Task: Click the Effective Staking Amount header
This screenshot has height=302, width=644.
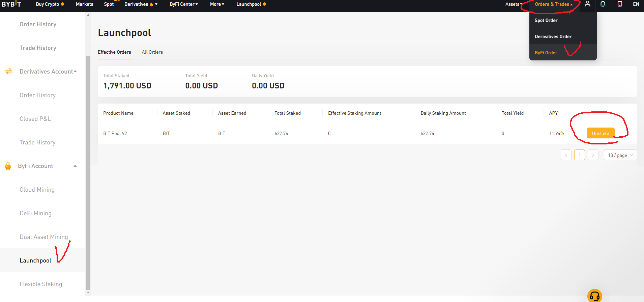Action: (355, 113)
